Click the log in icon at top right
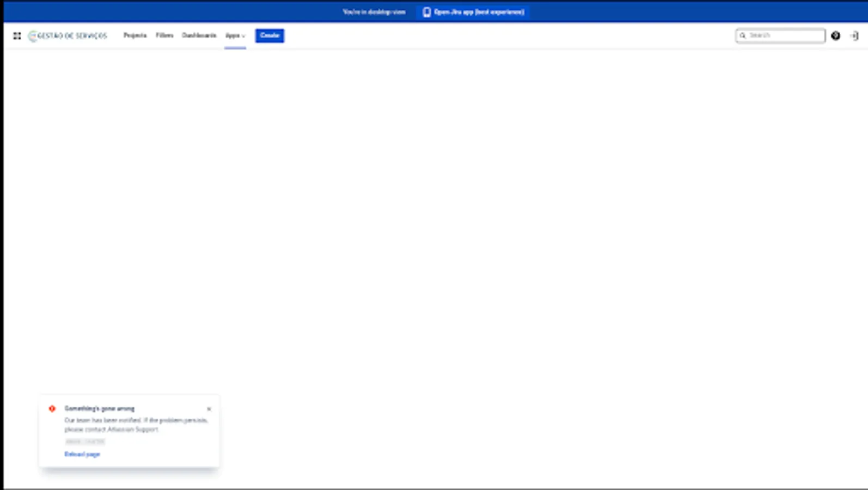This screenshot has height=490, width=868. 854,36
